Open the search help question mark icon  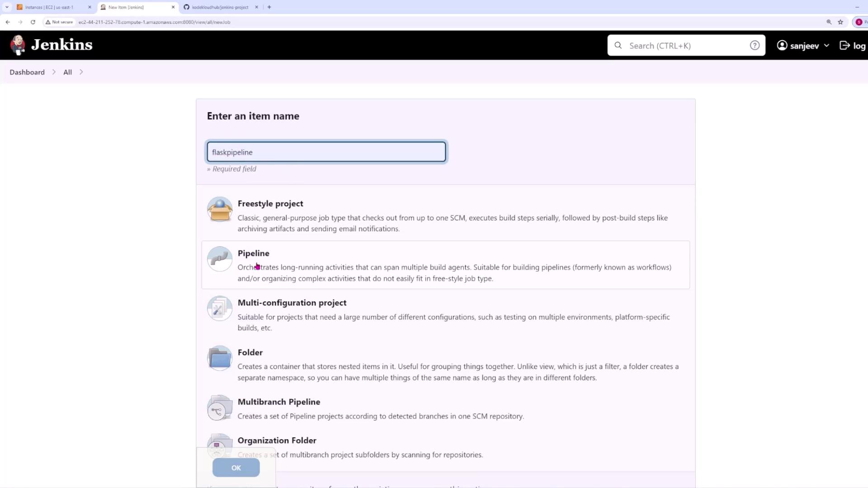[x=755, y=45]
